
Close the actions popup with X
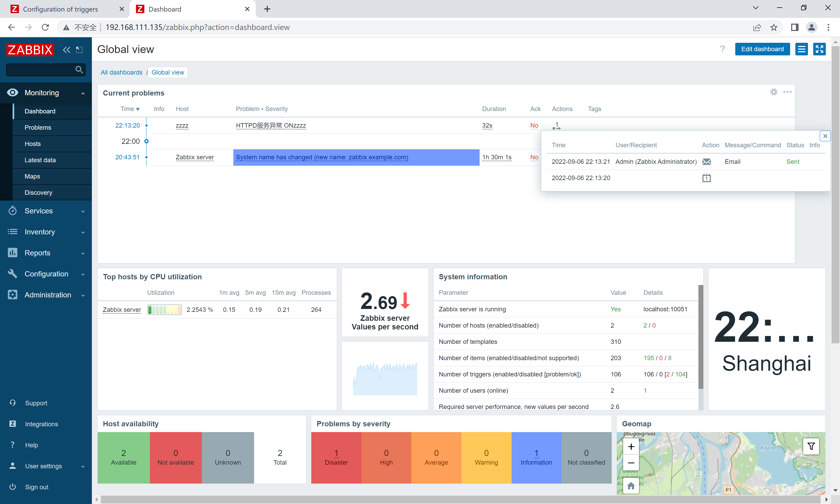coord(825,136)
